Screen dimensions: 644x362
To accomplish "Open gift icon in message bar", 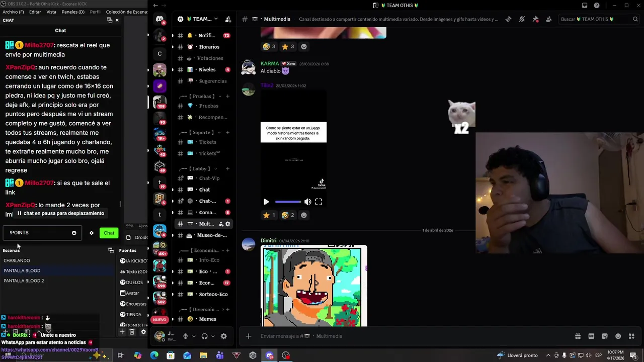I will coord(578,336).
